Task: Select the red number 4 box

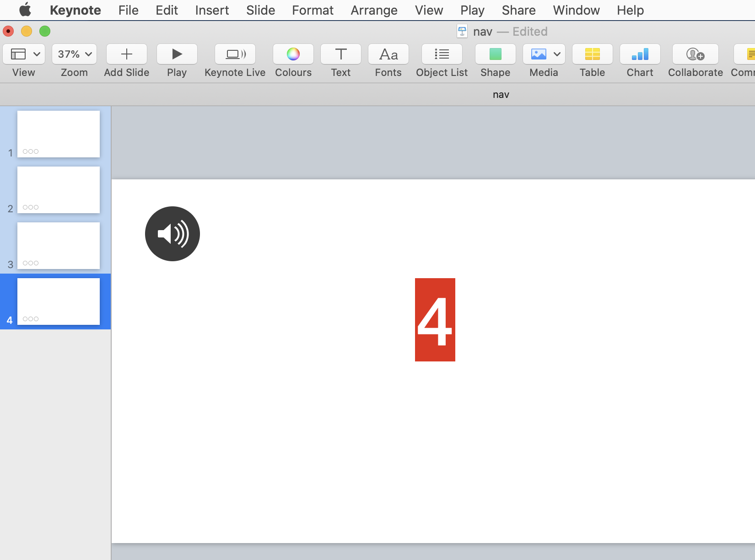Action: coord(435,320)
